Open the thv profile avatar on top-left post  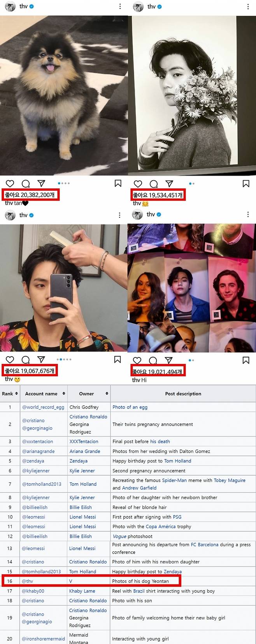click(10, 7)
